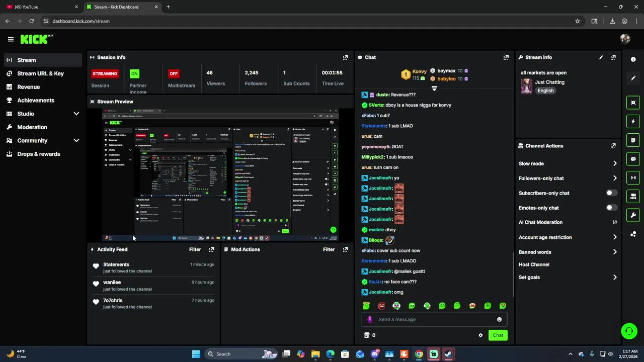Click the shop icon below message box
The width and height of the screenshot is (644, 362).
tap(367, 335)
